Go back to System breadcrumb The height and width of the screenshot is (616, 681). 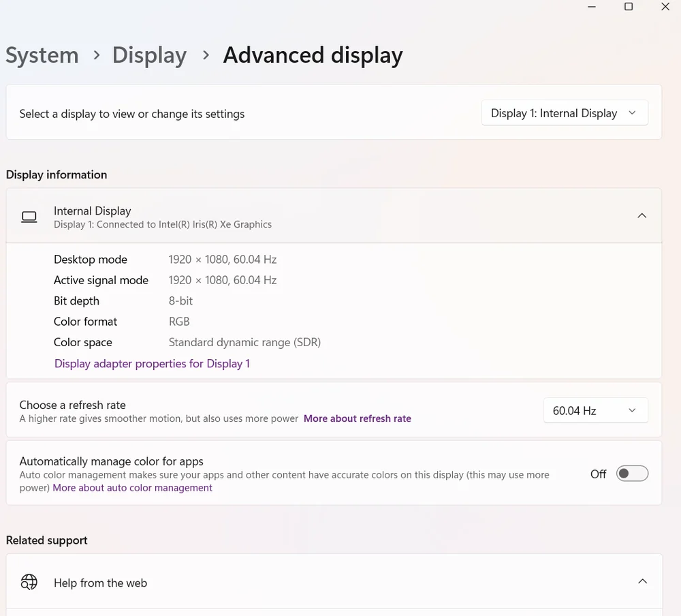42,56
